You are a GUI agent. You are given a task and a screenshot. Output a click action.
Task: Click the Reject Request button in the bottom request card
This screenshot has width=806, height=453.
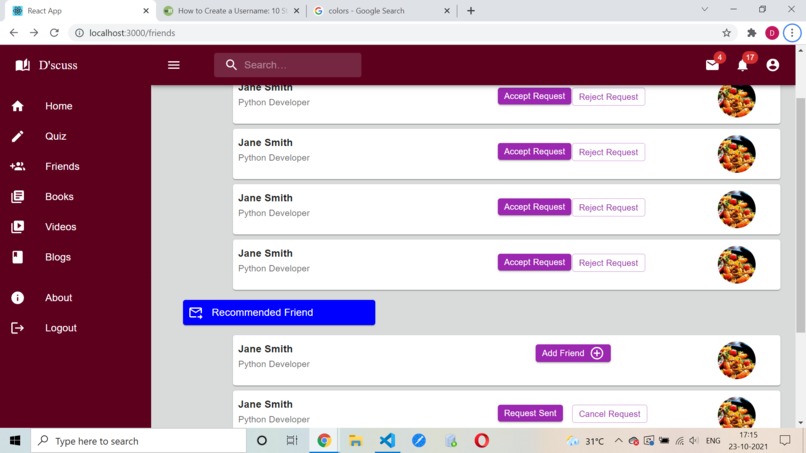608,263
